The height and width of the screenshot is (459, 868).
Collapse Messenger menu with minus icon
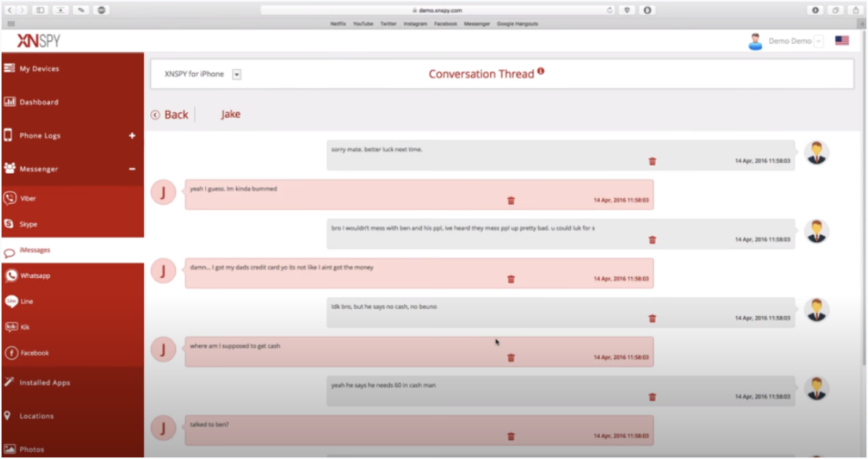point(132,169)
